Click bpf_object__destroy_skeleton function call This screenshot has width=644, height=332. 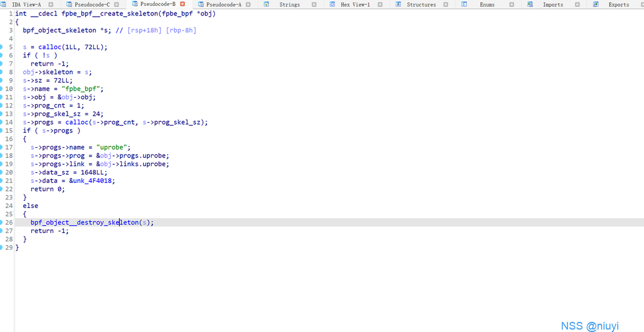(84, 222)
